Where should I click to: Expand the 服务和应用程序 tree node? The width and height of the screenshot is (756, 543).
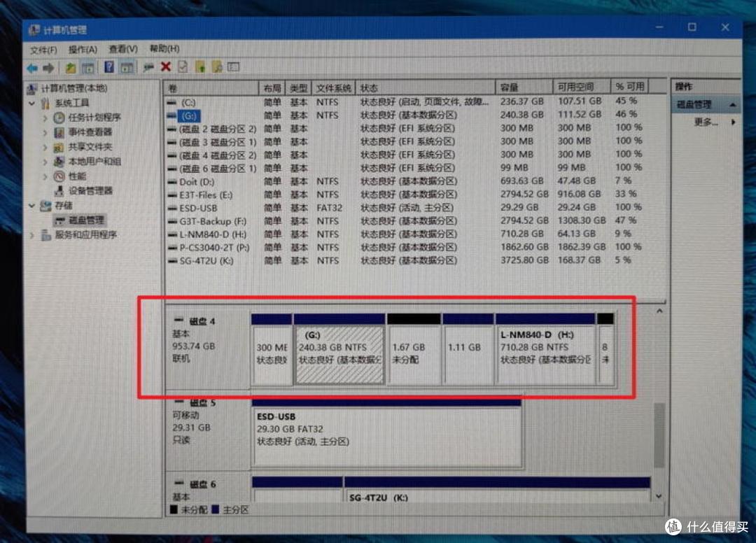[x=32, y=234]
